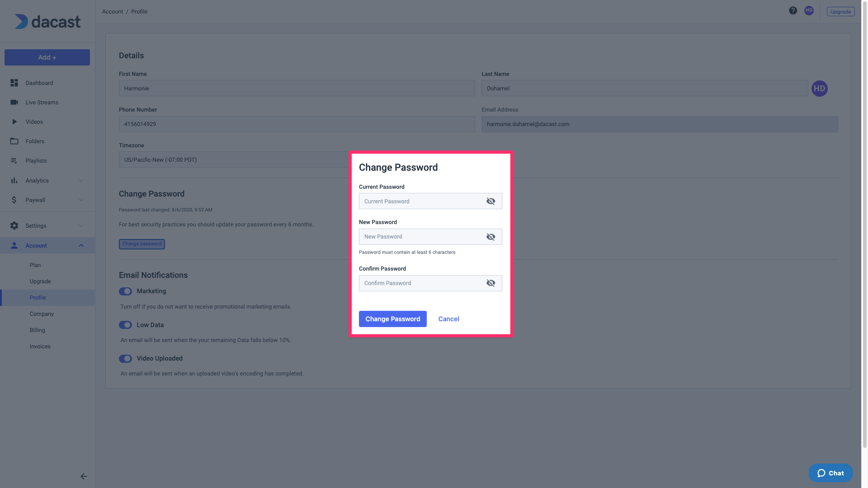Cancel the Change Password dialog
This screenshot has width=868, height=488.
(x=448, y=319)
